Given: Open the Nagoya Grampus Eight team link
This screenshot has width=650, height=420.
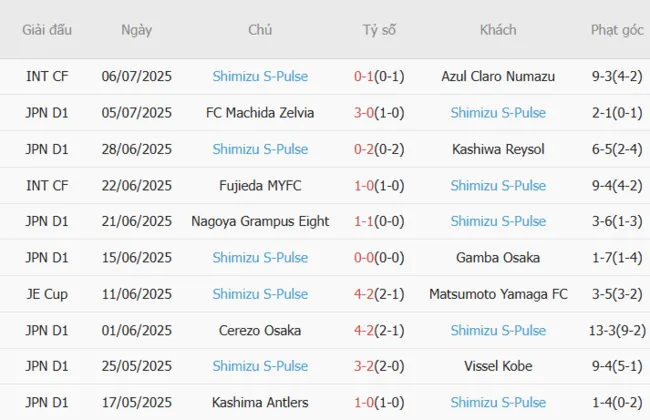Looking at the screenshot, I should [x=260, y=221].
